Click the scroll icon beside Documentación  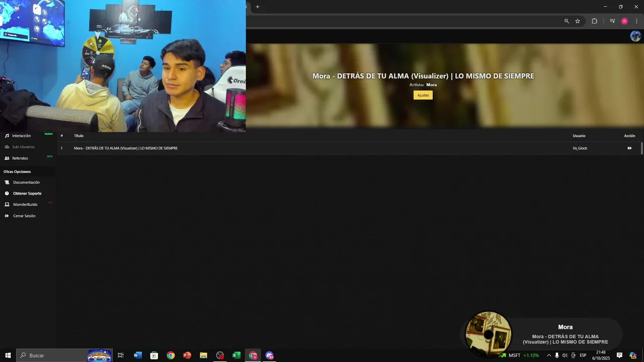[7, 182]
